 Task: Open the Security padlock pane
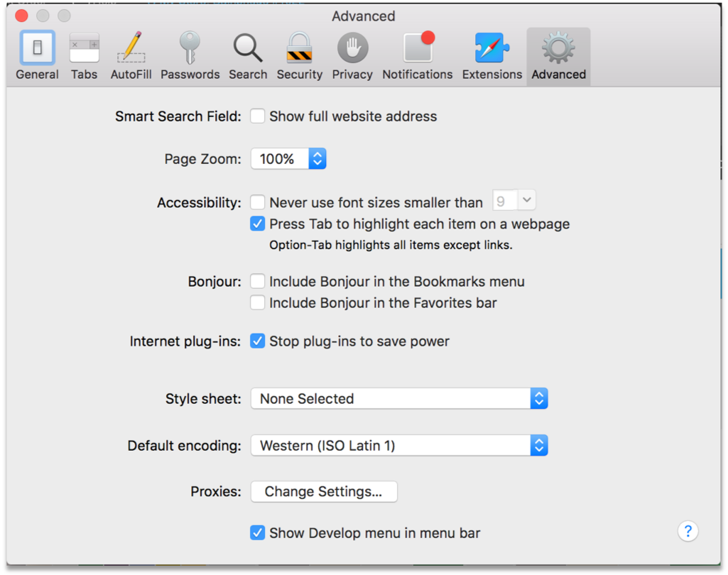tap(300, 56)
